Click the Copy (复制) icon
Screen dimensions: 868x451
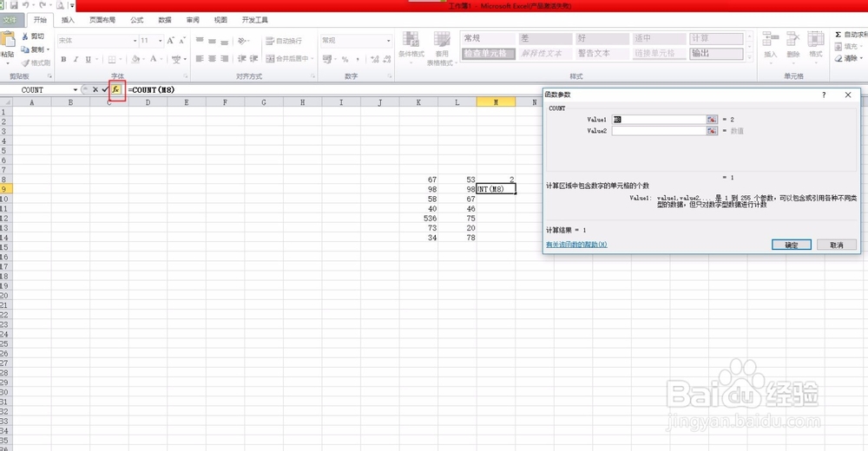click(x=25, y=49)
